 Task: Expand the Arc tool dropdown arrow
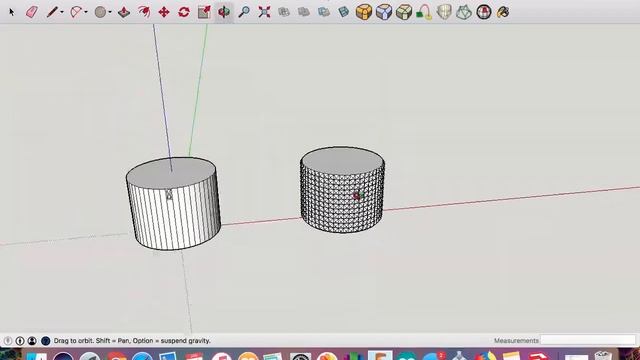[86, 12]
